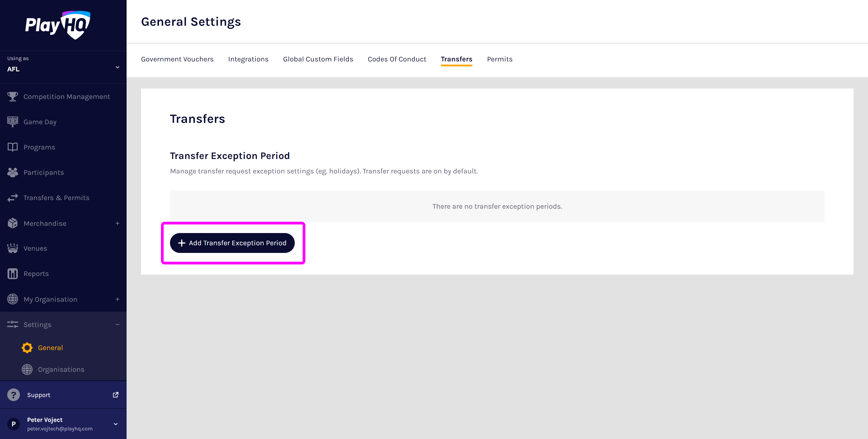Collapse the Settings section

point(117,325)
